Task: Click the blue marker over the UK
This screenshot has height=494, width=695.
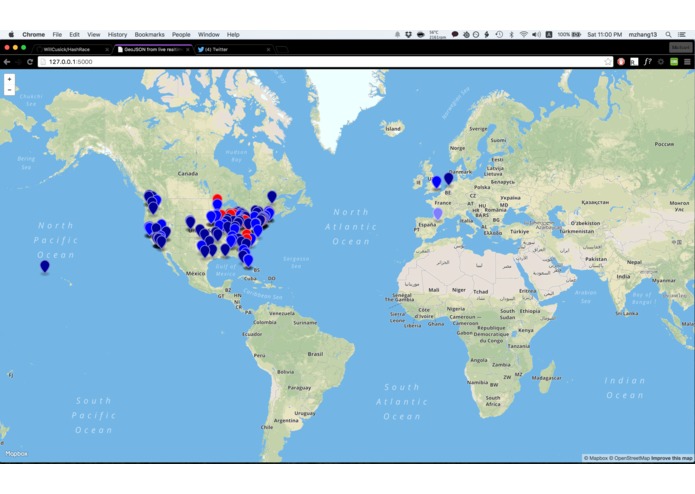Action: point(437,182)
